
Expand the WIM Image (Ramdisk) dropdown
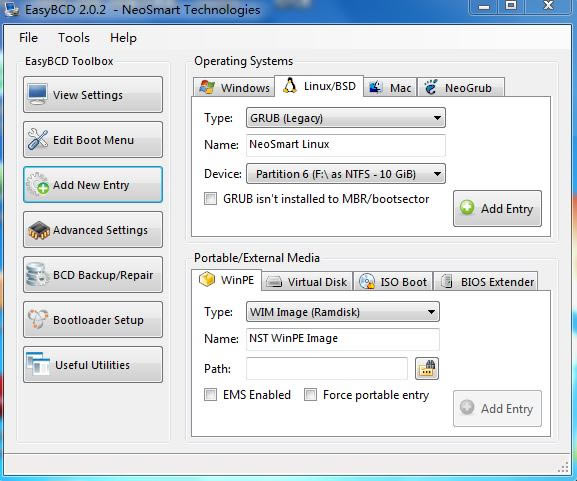(x=343, y=312)
